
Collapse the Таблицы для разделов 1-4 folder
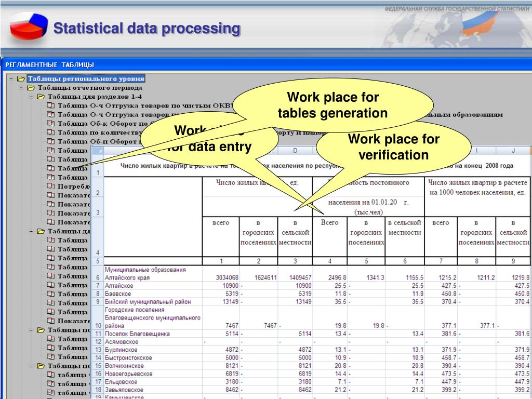pyautogui.click(x=31, y=97)
